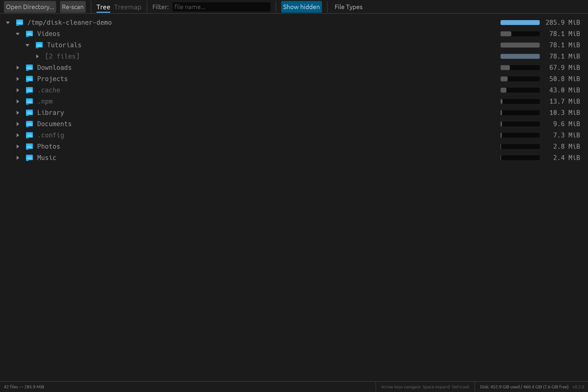Click the root 285.9 MiB size bar
The height and width of the screenshot is (392, 588).
click(x=520, y=23)
